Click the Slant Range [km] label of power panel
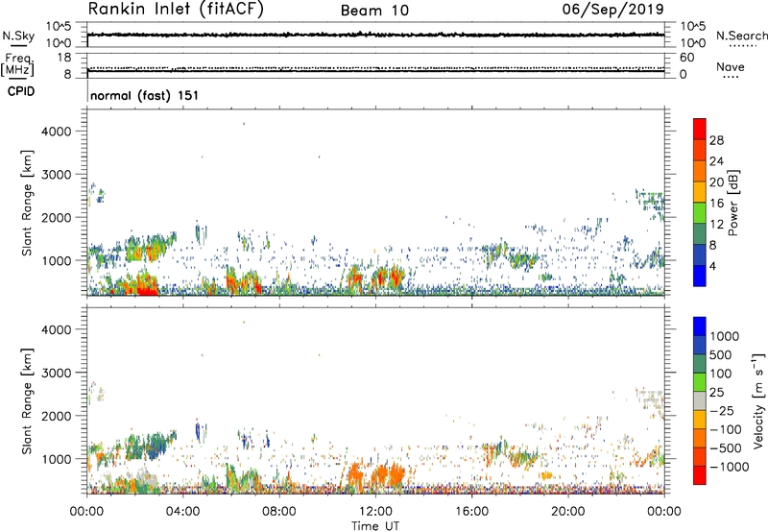Image resolution: width=768 pixels, height=532 pixels. point(27,203)
